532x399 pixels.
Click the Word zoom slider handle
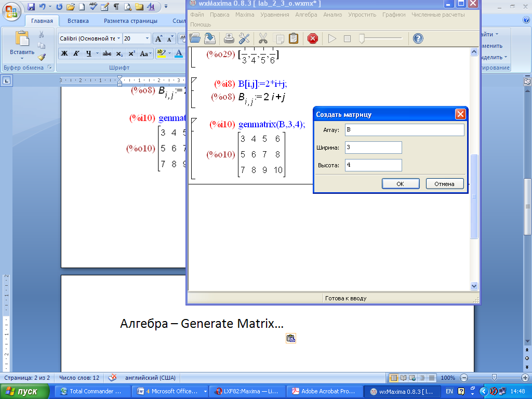(x=494, y=377)
